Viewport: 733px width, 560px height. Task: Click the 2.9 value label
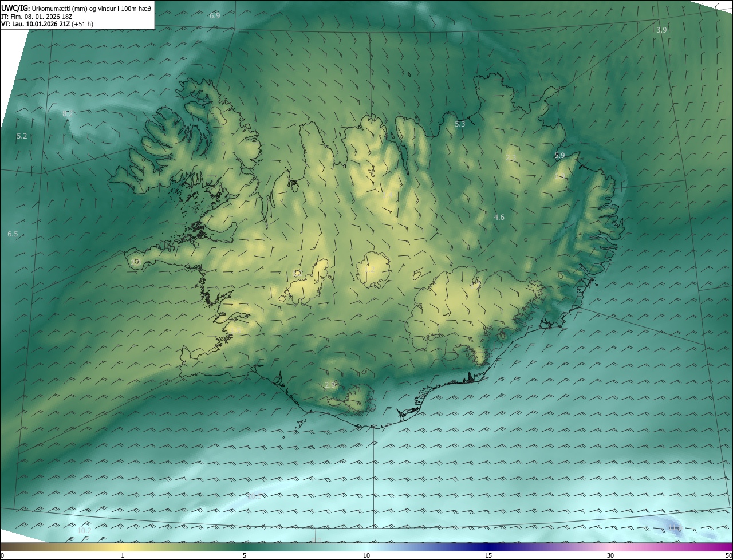point(330,385)
